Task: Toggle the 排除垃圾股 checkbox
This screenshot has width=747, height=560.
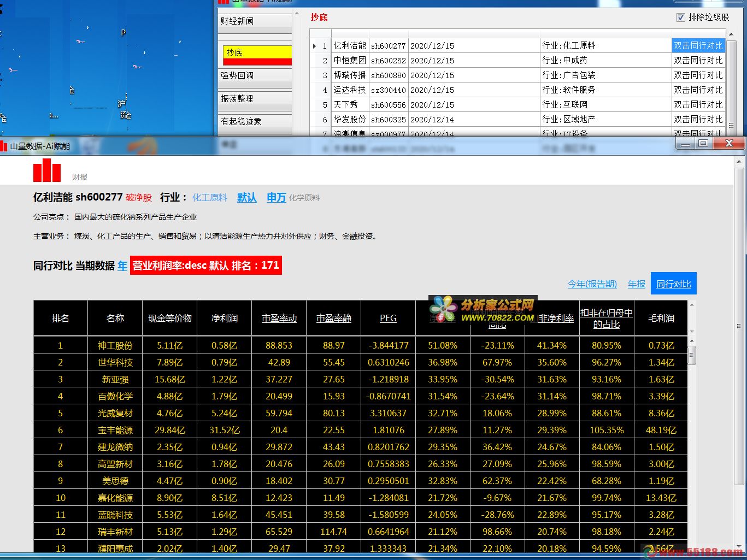Action: [x=680, y=17]
